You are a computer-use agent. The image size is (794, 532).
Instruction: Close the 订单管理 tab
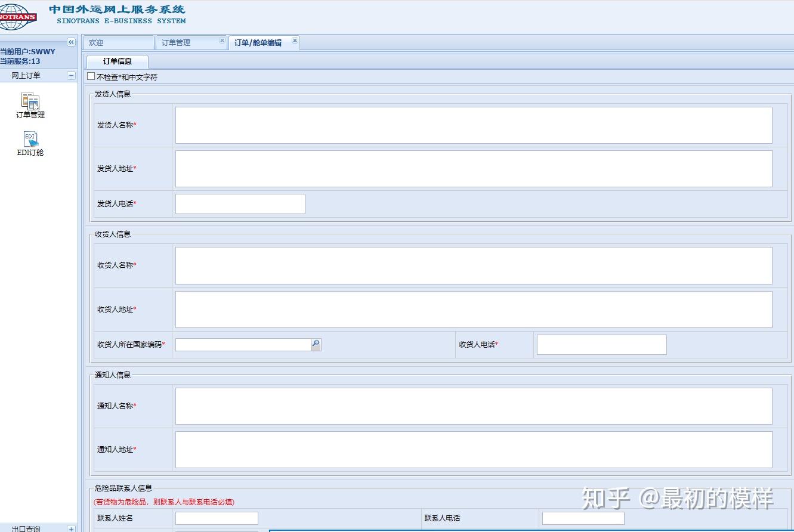pyautogui.click(x=222, y=41)
